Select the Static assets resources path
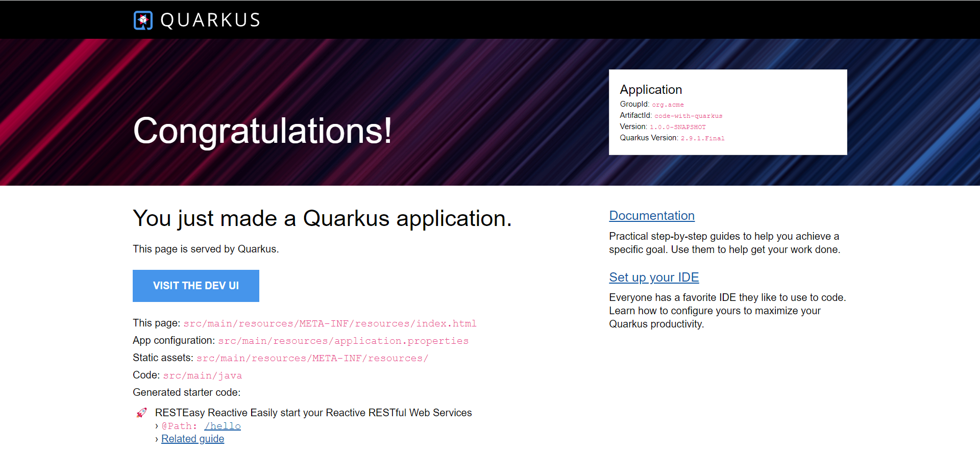The width and height of the screenshot is (980, 455). point(312,358)
